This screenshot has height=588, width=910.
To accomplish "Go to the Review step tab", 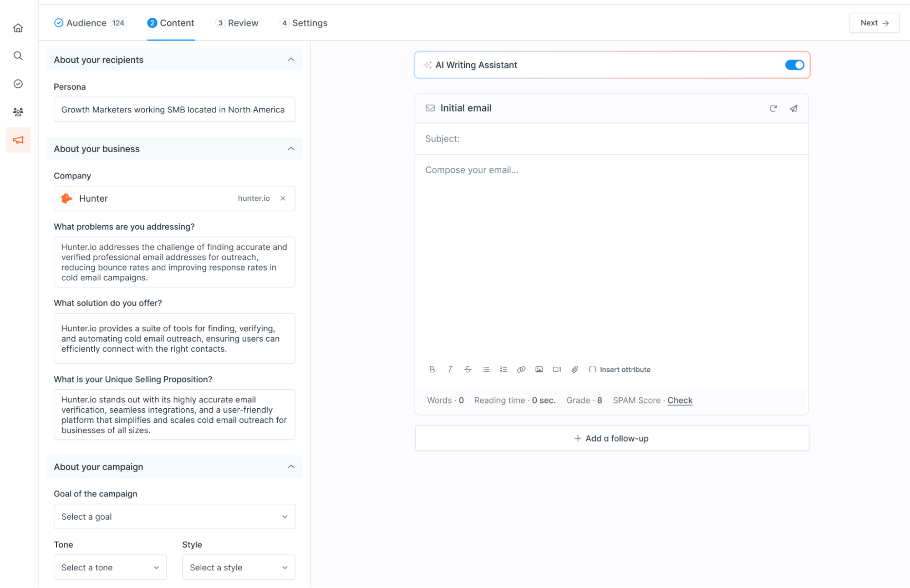I will coord(237,23).
